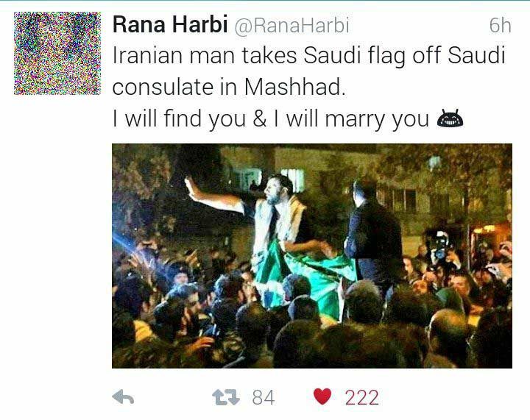The image size is (530, 420).
Task: View the 84 retweets count
Action: [264, 397]
